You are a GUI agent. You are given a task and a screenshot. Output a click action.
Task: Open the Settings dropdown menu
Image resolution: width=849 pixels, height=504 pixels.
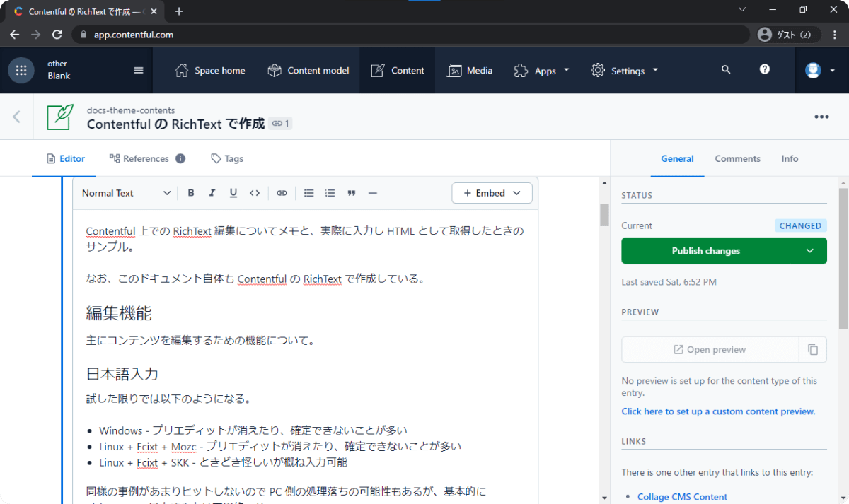pyautogui.click(x=625, y=70)
